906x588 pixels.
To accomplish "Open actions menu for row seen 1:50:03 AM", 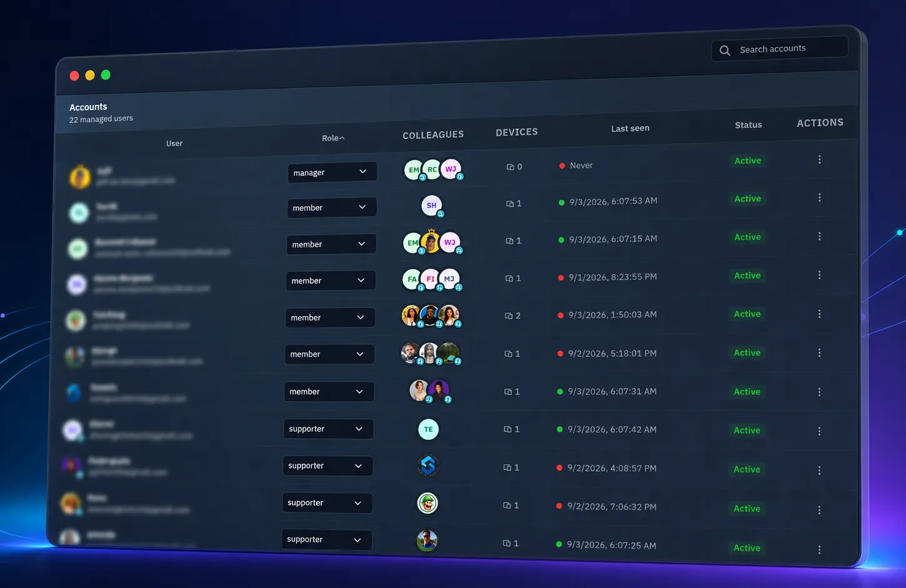I will pyautogui.click(x=820, y=314).
